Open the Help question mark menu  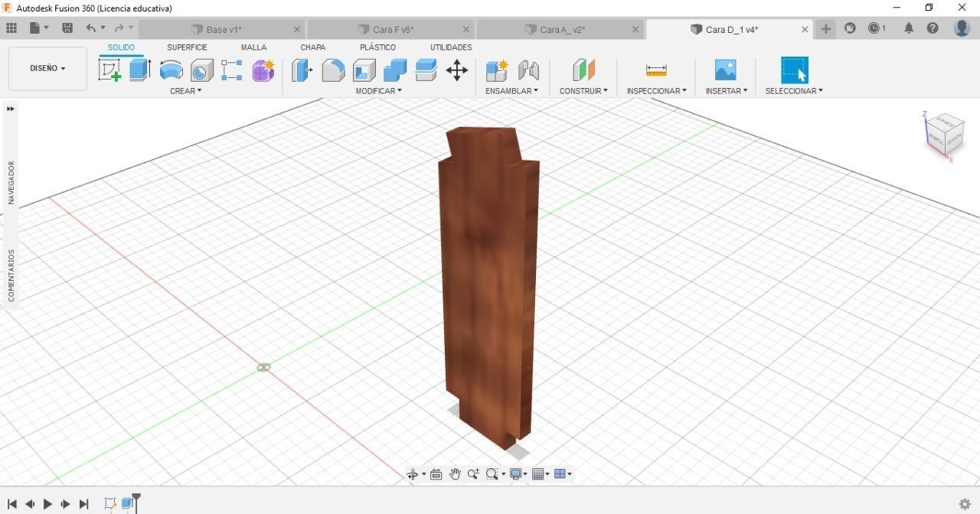933,28
